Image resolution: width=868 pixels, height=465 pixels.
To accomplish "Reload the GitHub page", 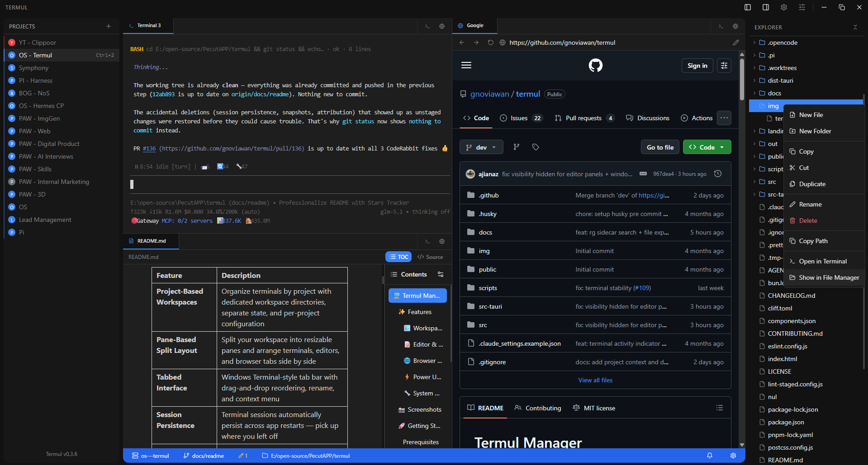I will [x=491, y=42].
